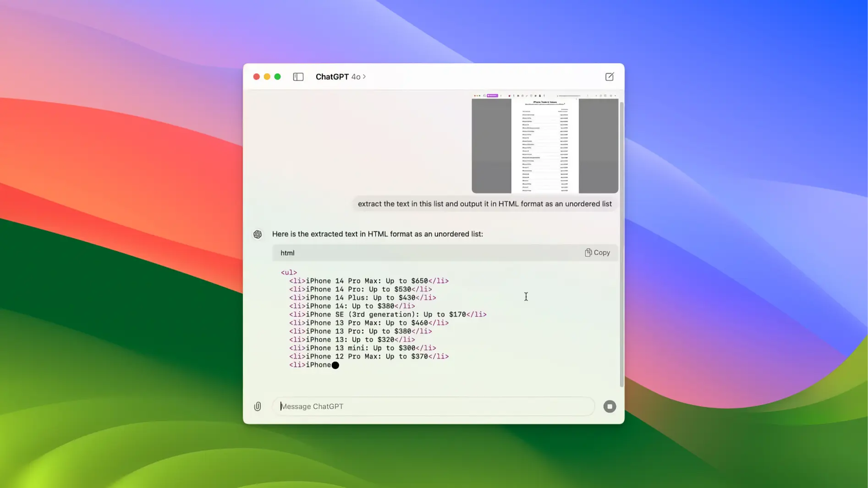Select the html language tab on the code block

coord(287,252)
